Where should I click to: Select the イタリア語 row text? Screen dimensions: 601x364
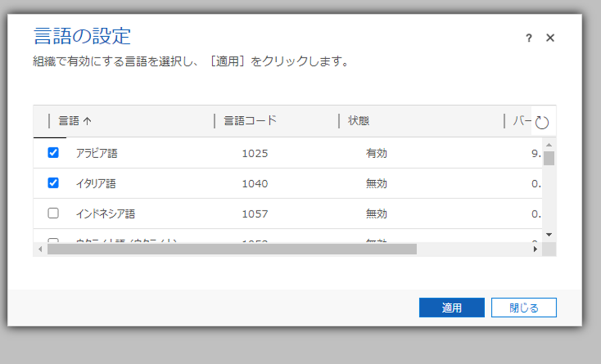(x=96, y=183)
